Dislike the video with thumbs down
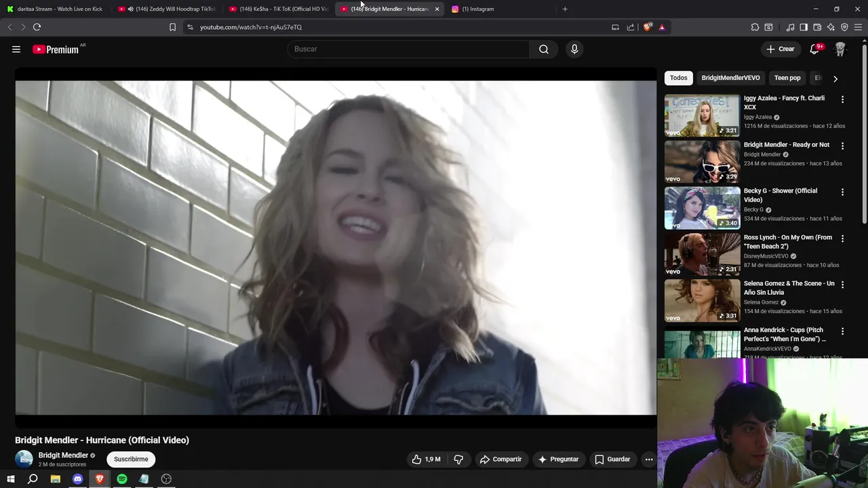Screen dimensions: 868x488 [x=458, y=459]
